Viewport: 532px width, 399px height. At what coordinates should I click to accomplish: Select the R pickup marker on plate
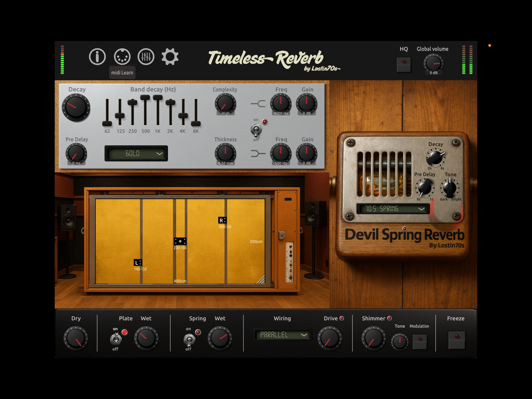[x=222, y=220]
